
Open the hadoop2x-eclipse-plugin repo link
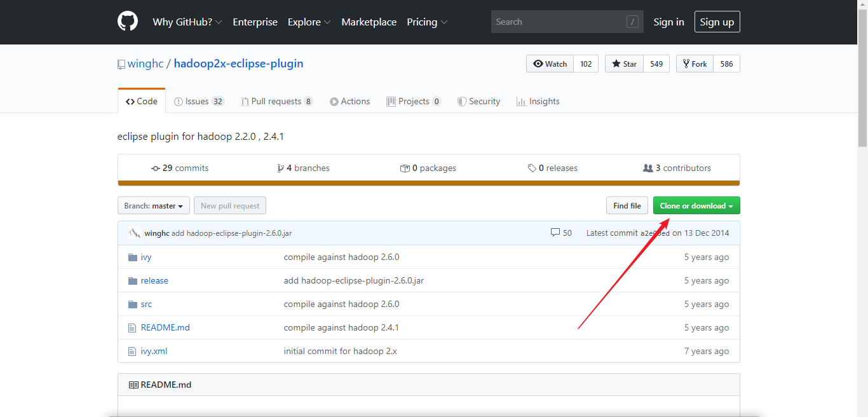tap(238, 64)
